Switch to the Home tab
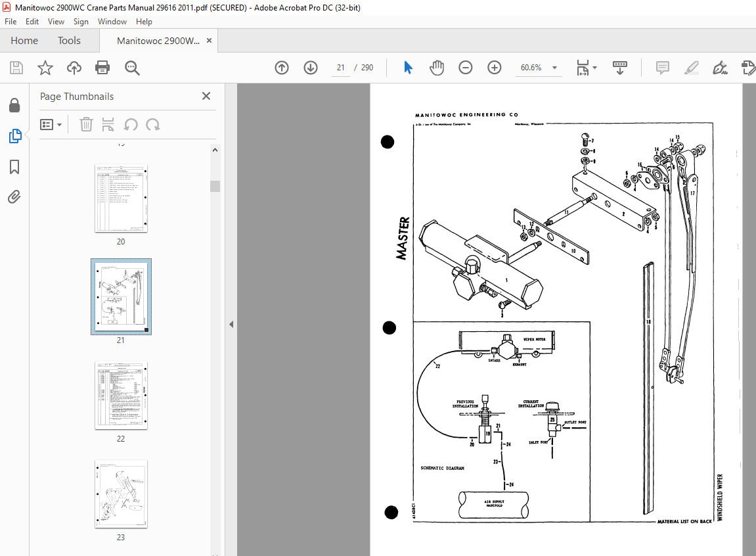 pos(24,41)
